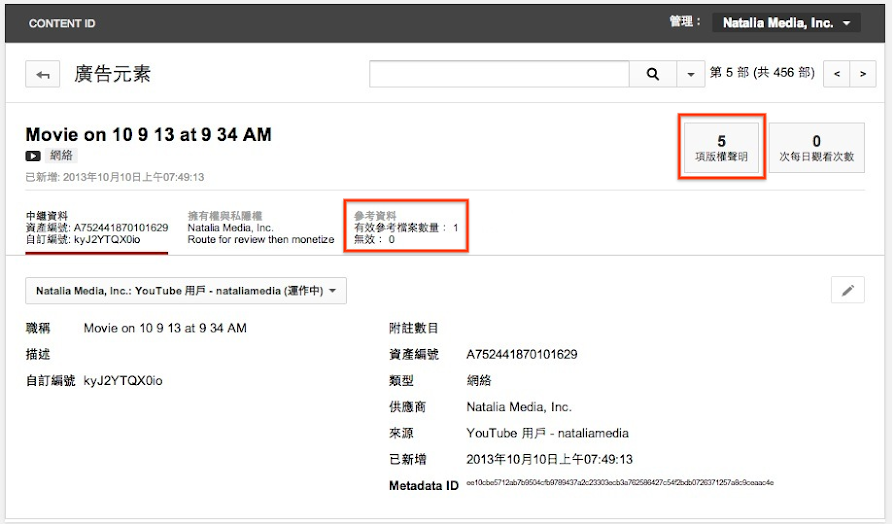895x526 pixels.
Task: Open the 0 次每日觀看次數 views box
Action: click(819, 148)
